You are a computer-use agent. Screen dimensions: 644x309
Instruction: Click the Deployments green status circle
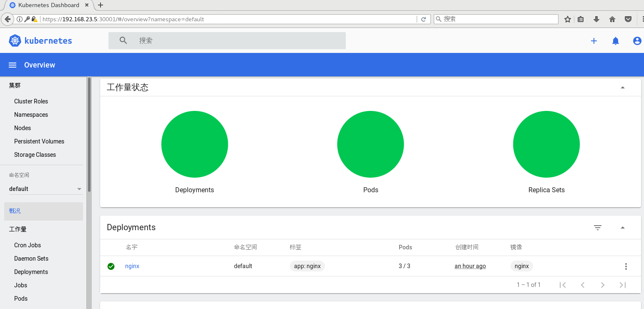[195, 144]
